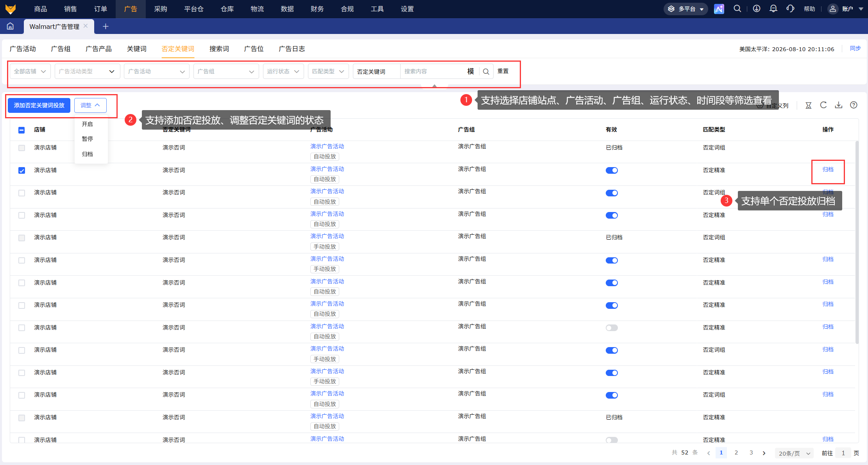Switch to the 搜索词 tab

(219, 49)
